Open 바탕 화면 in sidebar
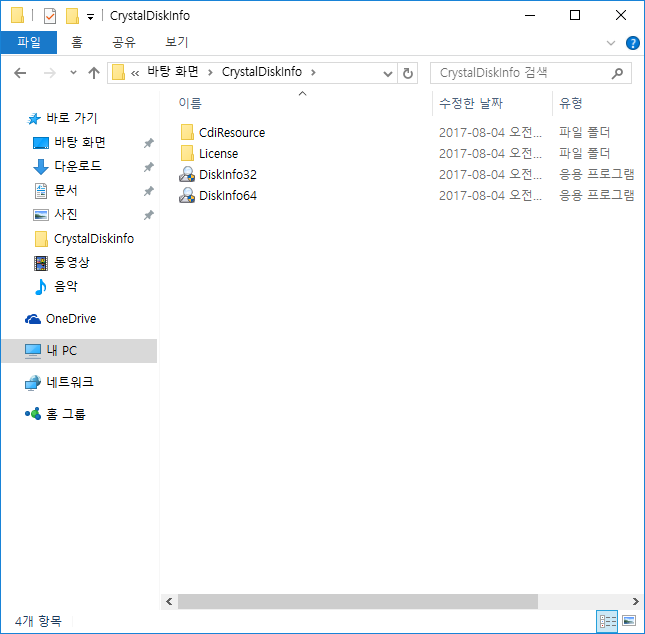The height and width of the screenshot is (634, 645). (80, 142)
